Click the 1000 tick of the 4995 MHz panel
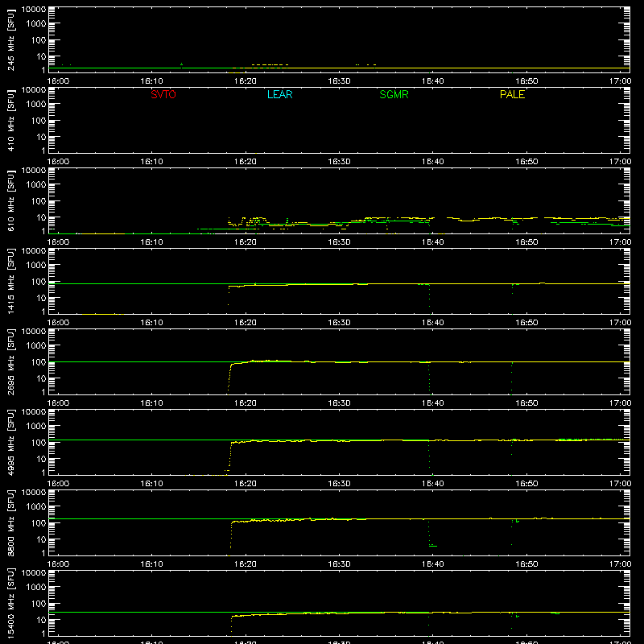The height and width of the screenshot is (644, 644). tap(36, 427)
